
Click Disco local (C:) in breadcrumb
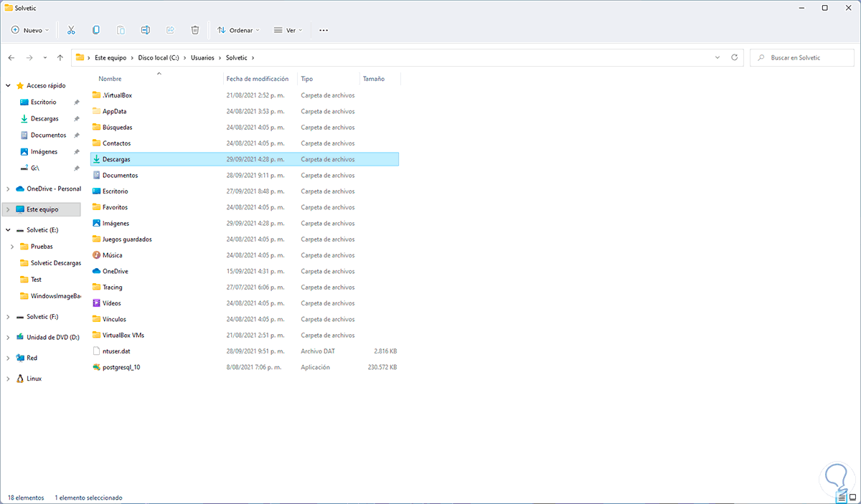coord(159,57)
